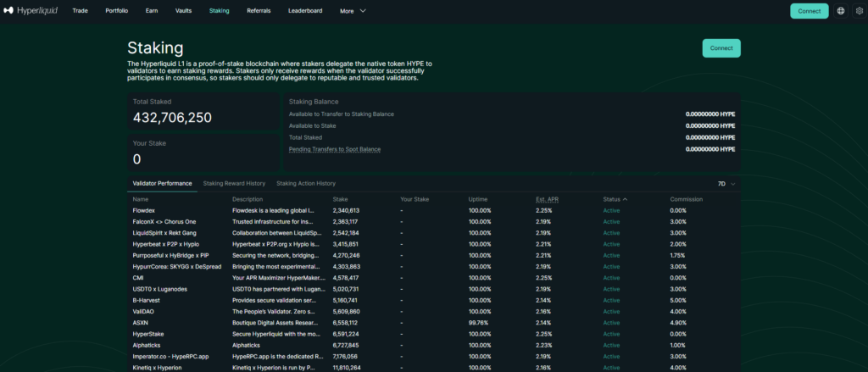The height and width of the screenshot is (372, 868).
Task: Go to the Vaults page
Action: [x=183, y=11]
